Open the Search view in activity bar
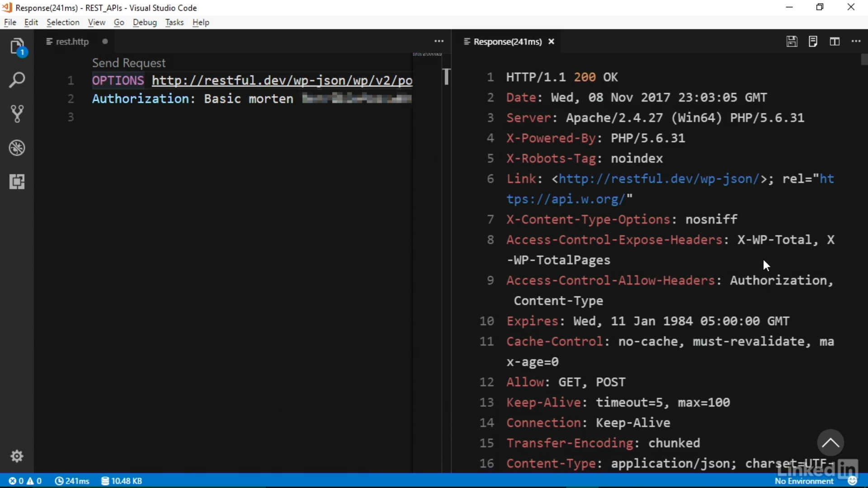This screenshot has height=488, width=868. [17, 80]
